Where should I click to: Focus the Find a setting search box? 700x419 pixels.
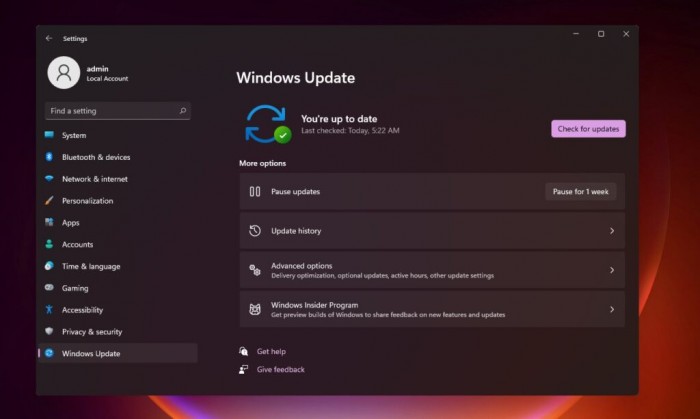pyautogui.click(x=118, y=111)
